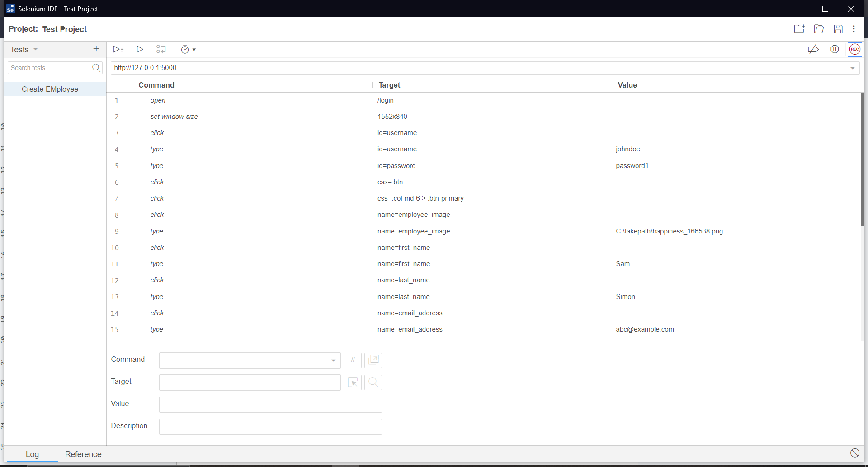This screenshot has width=868, height=467.
Task: Start recording with the REC button
Action: [x=854, y=49]
